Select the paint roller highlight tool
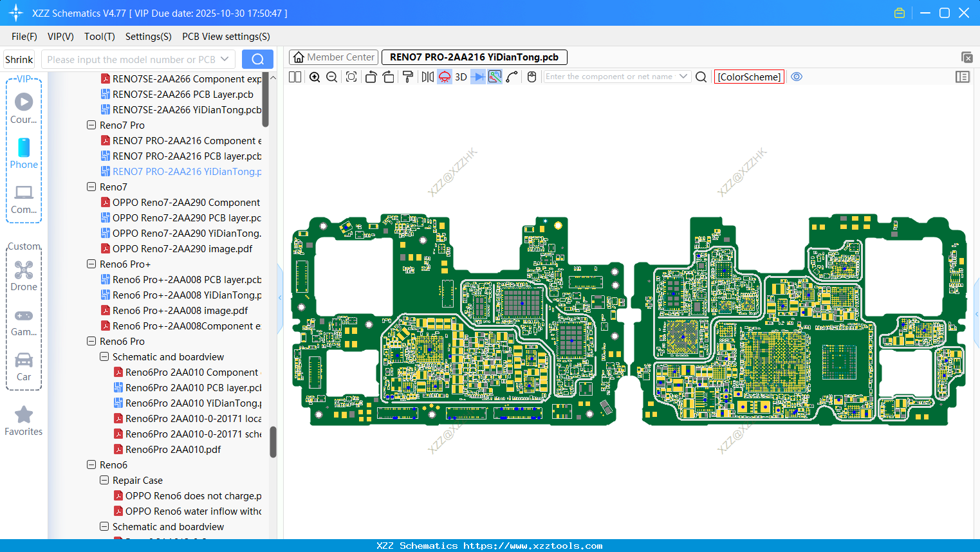 (408, 77)
